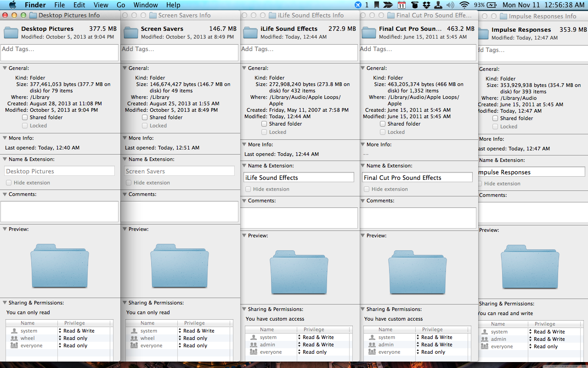Open the volume control in the menu bar
The image size is (588, 368).
pyautogui.click(x=450, y=5)
